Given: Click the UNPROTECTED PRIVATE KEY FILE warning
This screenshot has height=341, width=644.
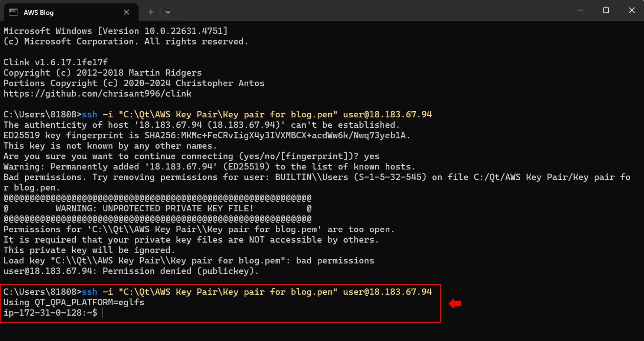Looking at the screenshot, I should 154,208.
